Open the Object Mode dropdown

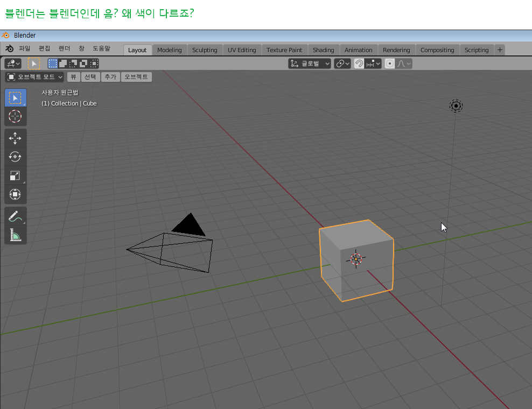(x=34, y=77)
